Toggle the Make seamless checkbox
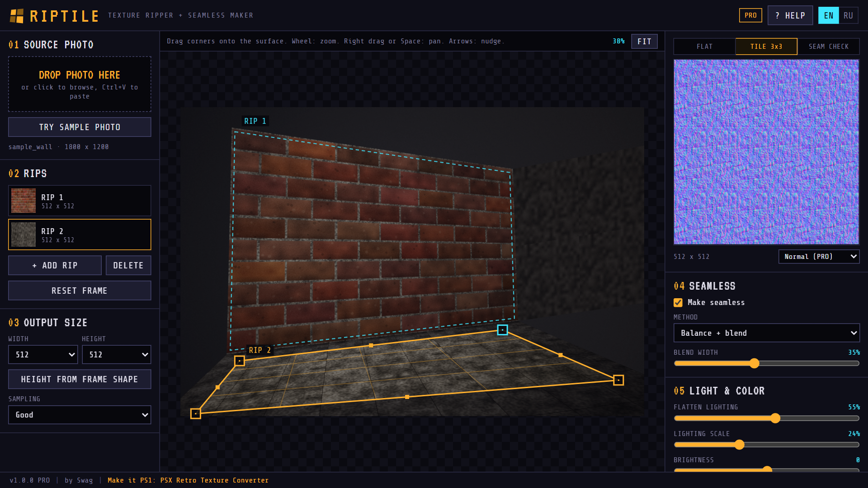Screen dimensions: 868x488 (678, 303)
